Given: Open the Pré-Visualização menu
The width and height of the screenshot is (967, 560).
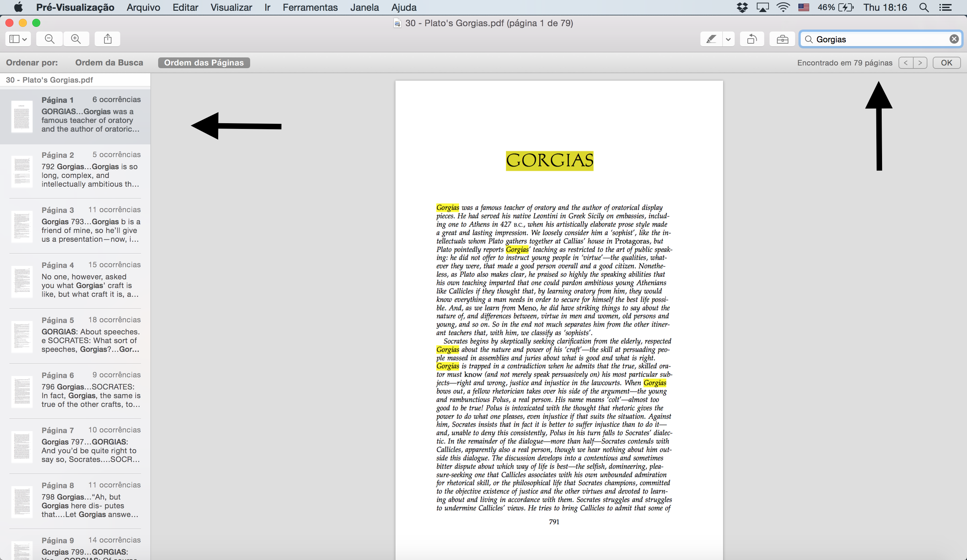Looking at the screenshot, I should pyautogui.click(x=75, y=7).
